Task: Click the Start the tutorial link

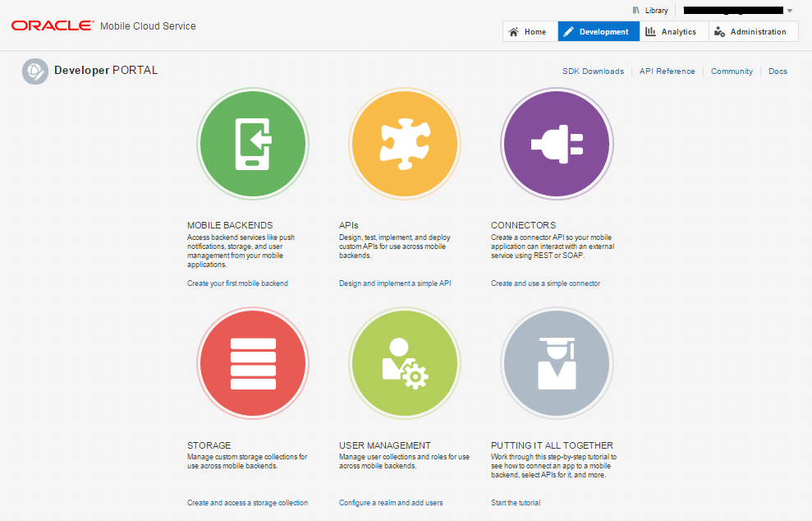Action: coord(516,503)
